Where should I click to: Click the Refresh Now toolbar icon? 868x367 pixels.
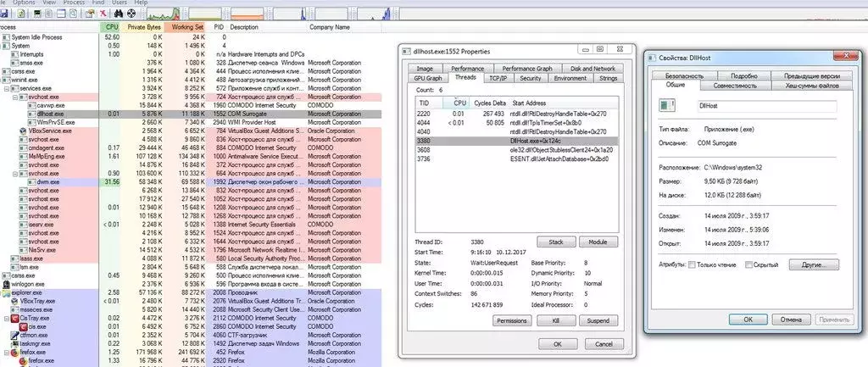point(21,14)
